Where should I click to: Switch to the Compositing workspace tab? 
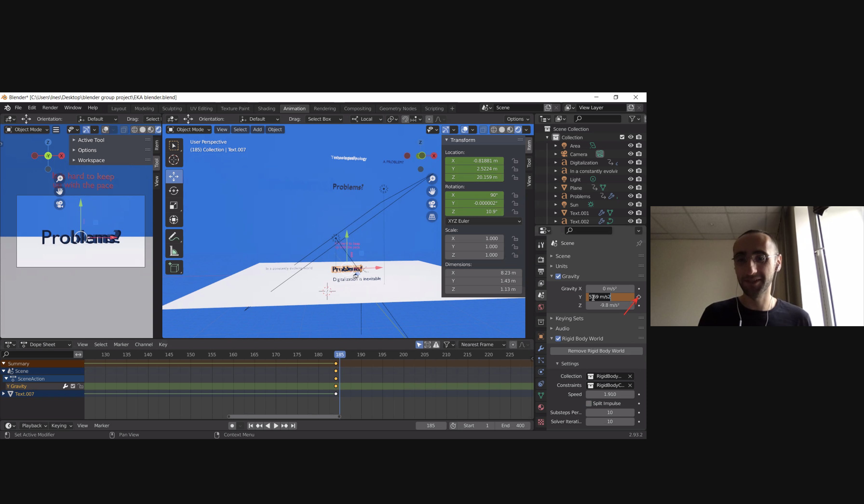(x=357, y=109)
